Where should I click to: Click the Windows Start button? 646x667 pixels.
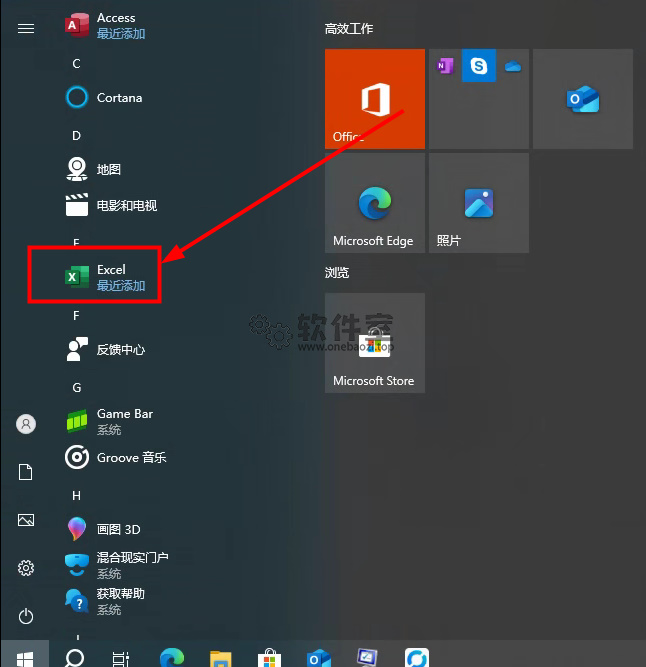[25, 655]
